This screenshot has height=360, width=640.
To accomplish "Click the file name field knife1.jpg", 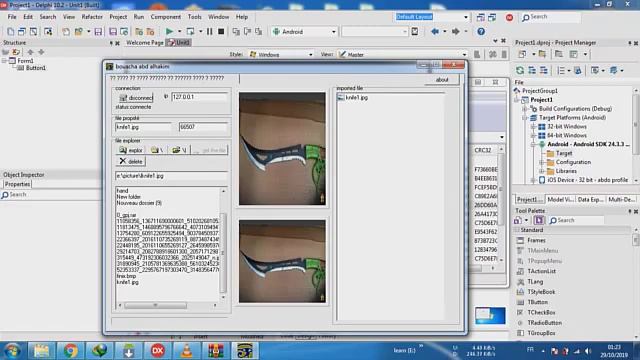I will [143, 127].
